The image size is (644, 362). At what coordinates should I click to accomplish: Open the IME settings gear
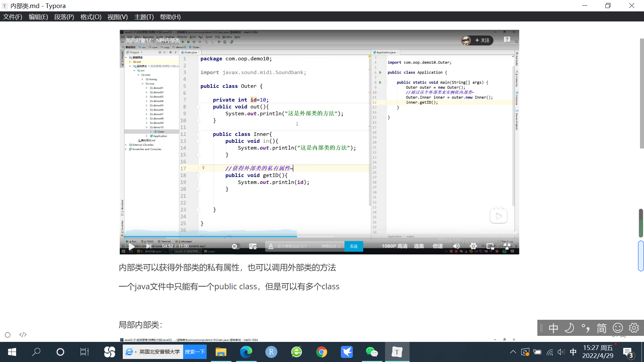(634, 328)
